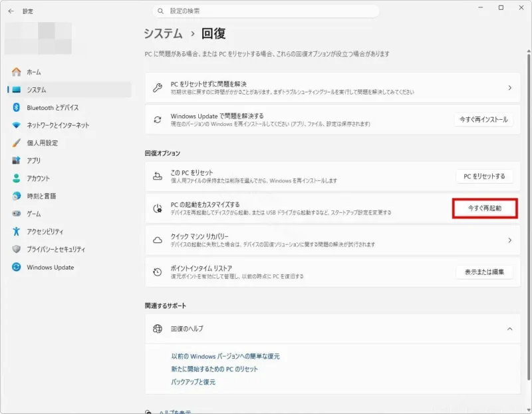Expand PC をリセットせずに問題を解決 chevron

click(x=509, y=88)
